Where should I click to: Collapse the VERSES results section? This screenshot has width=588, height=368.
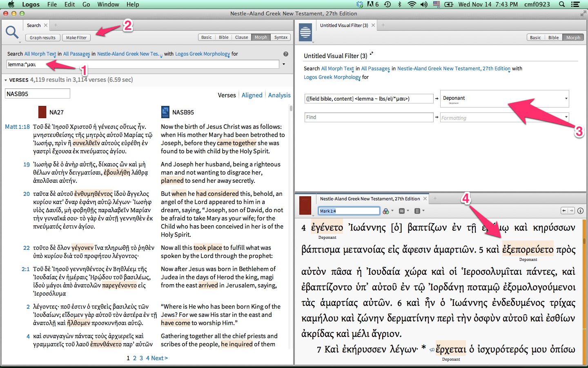point(6,80)
